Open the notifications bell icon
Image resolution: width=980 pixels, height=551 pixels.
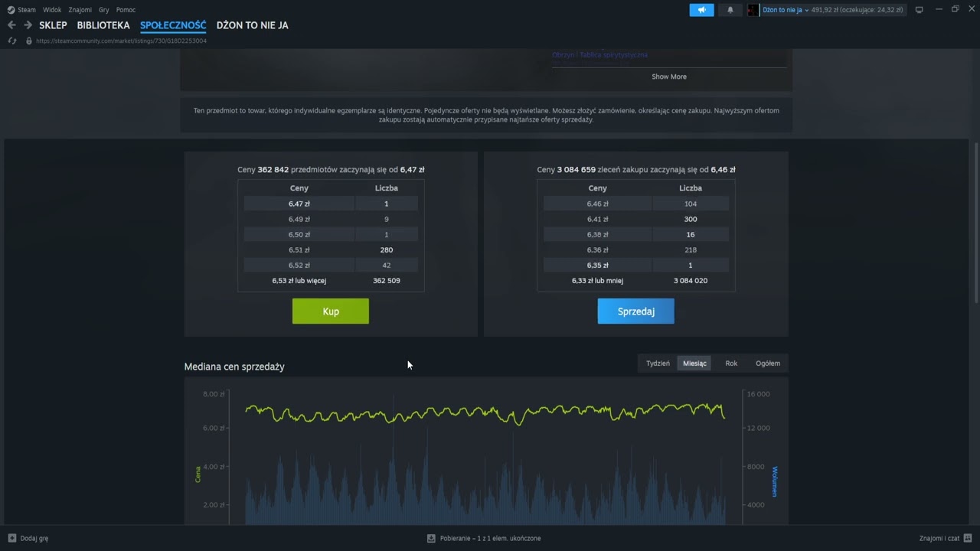730,10
